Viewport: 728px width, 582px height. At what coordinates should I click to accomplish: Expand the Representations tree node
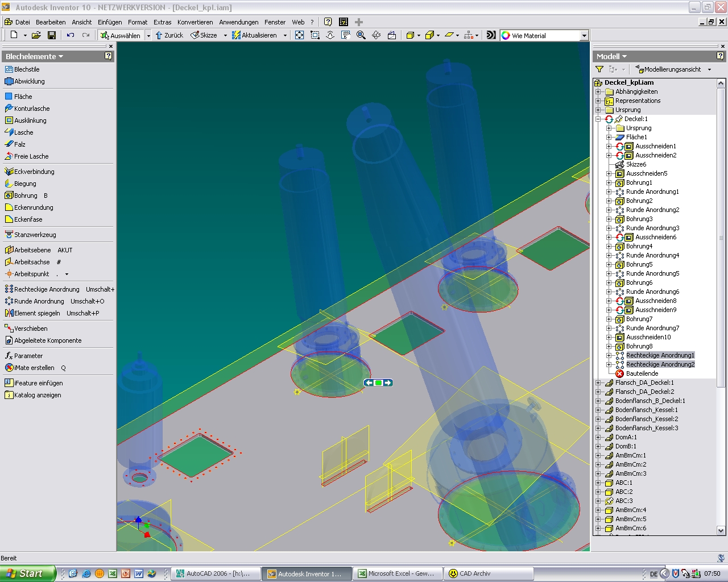pos(598,101)
